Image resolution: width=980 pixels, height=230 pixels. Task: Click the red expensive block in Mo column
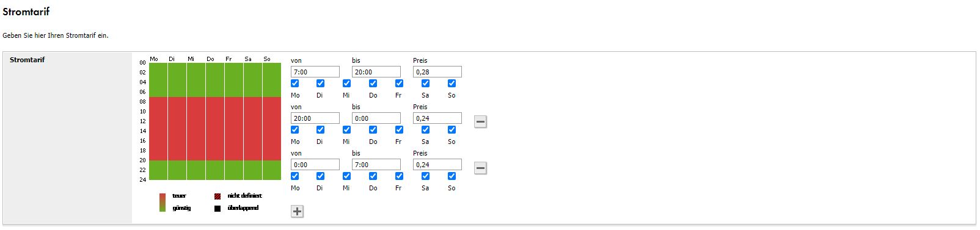pyautogui.click(x=158, y=129)
